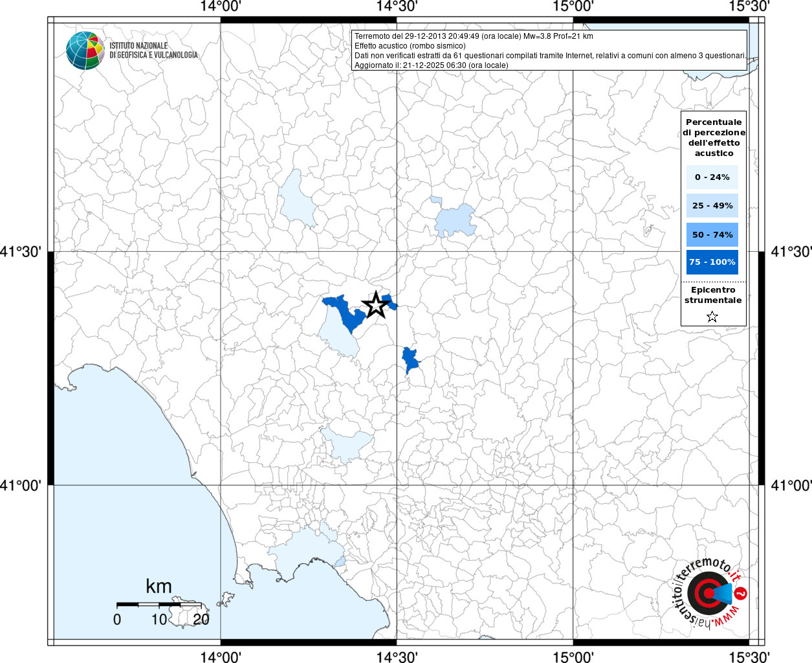This screenshot has height=663, width=812.
Task: Select the 75 - 100% legend swatch
Action: 712,262
